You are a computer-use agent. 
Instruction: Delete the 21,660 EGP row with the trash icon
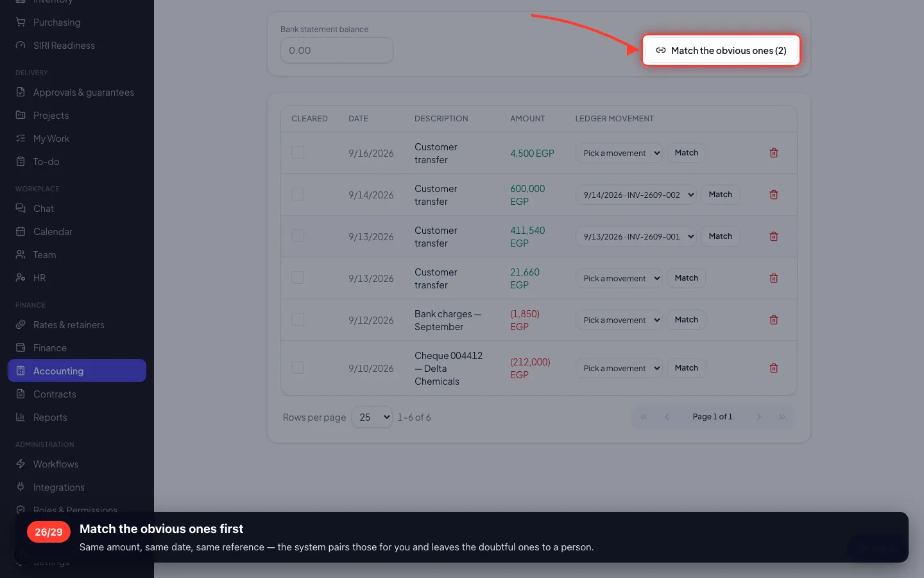pyautogui.click(x=774, y=278)
